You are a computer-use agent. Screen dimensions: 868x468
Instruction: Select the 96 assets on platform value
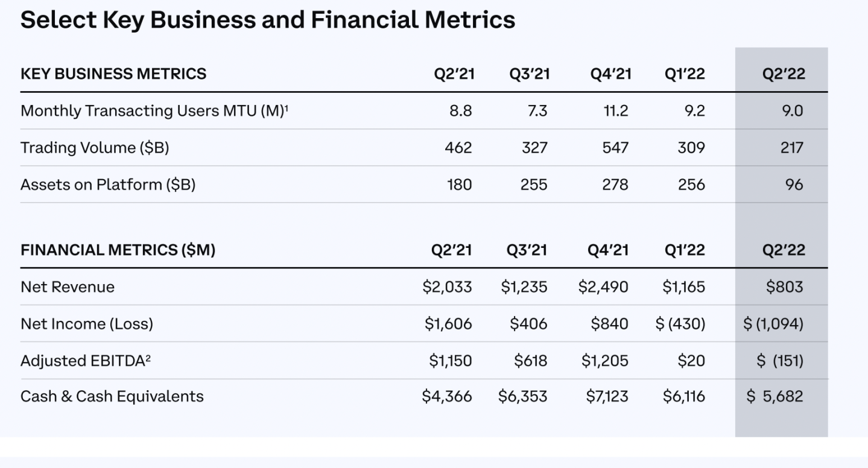pos(794,185)
